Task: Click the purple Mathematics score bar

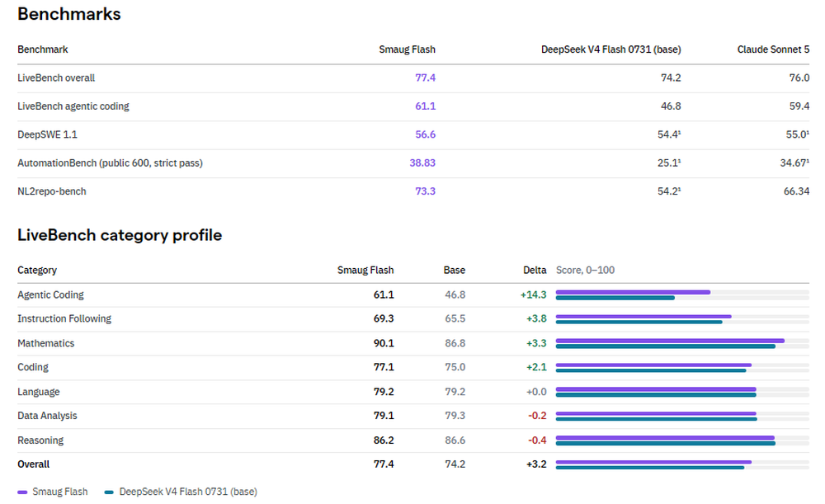Action: (670, 341)
